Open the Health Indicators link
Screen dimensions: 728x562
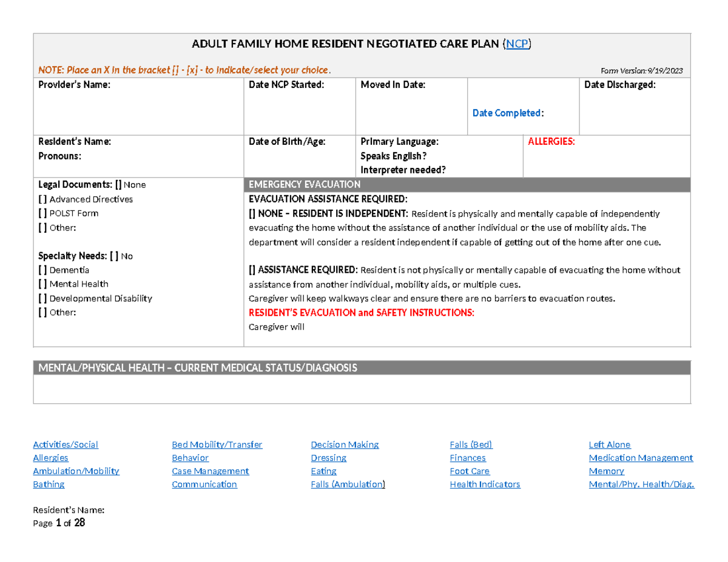click(x=485, y=484)
